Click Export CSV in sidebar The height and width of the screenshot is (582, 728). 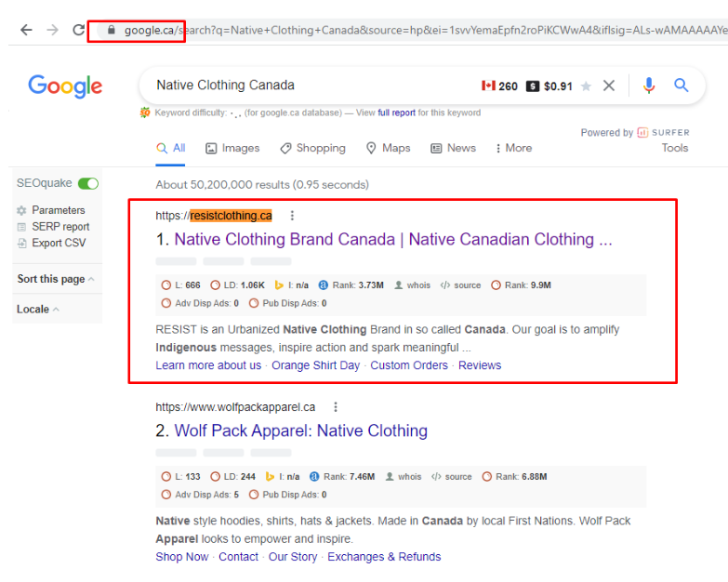click(51, 243)
